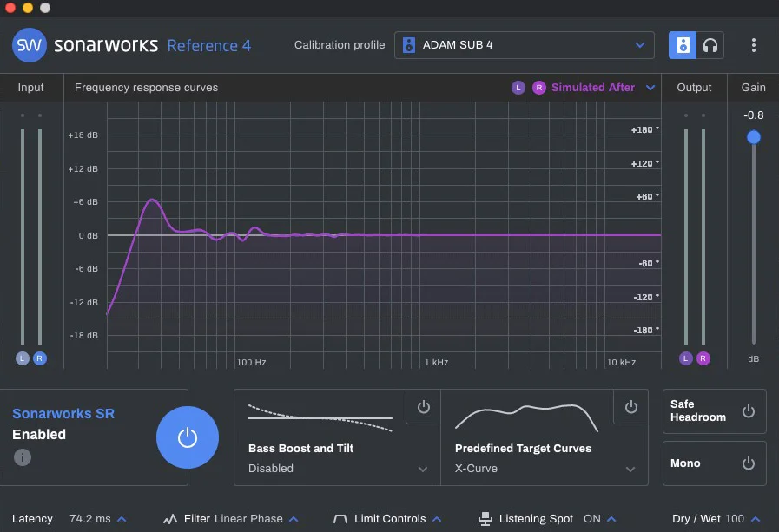Click the Bass Boost tilt curve graphic
This screenshot has height=532, width=779.
[x=320, y=417]
